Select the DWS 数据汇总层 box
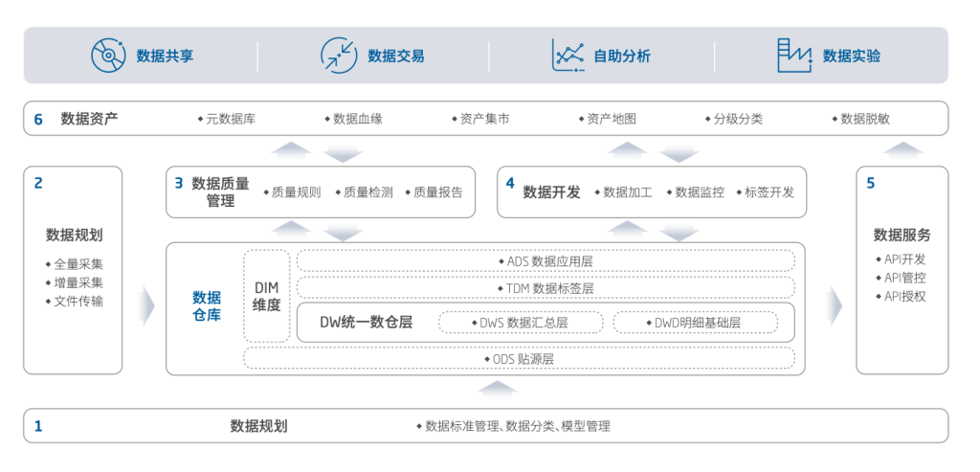Image resolution: width=980 pixels, height=472 pixels. click(x=523, y=323)
